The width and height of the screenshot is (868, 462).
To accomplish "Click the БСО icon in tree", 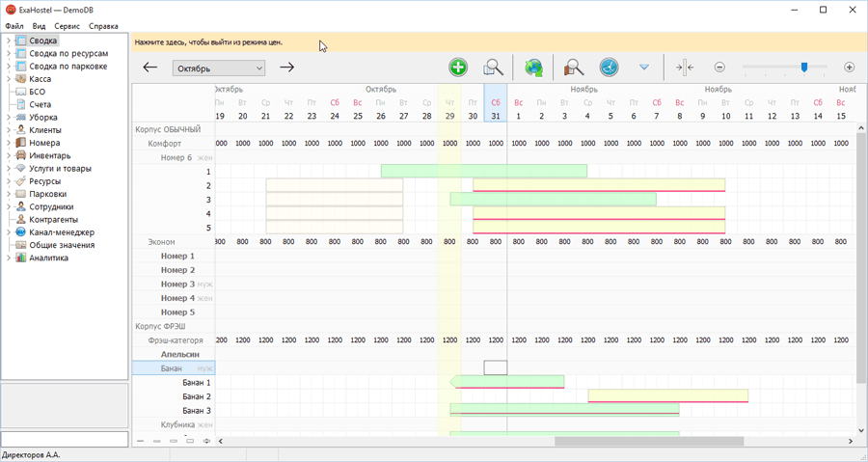I will coord(21,92).
